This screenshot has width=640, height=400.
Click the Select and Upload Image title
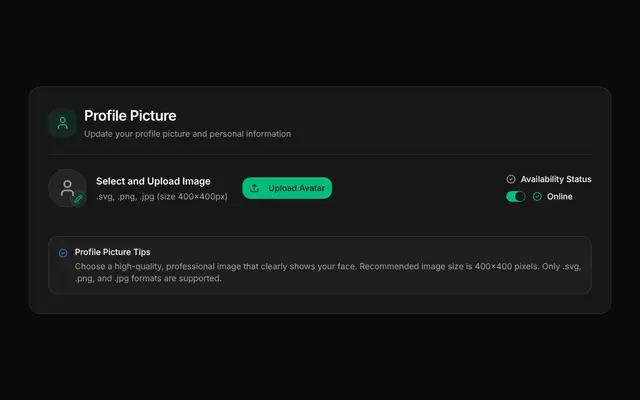click(x=153, y=181)
